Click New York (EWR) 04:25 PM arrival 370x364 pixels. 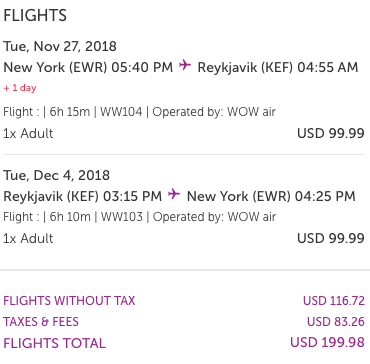271,196
